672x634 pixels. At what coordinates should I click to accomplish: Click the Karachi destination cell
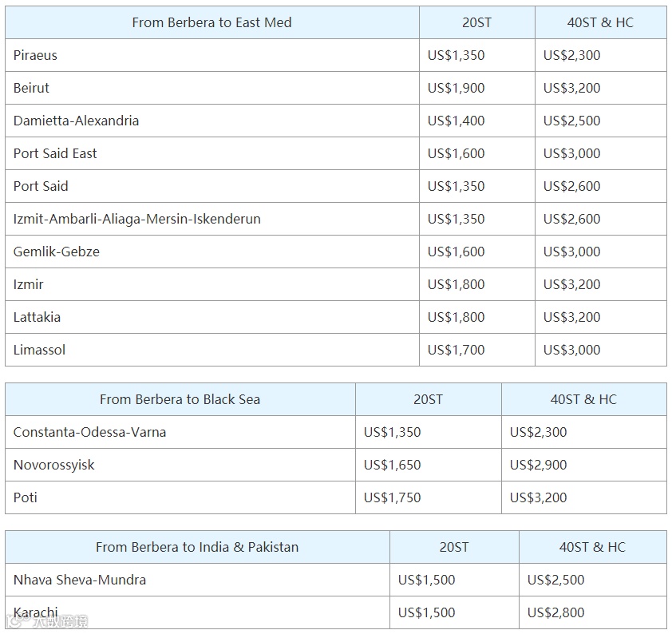click(x=198, y=612)
